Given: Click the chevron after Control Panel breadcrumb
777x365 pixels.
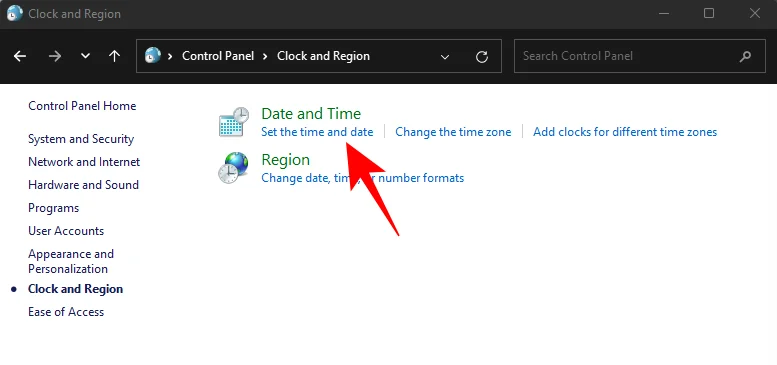Looking at the screenshot, I should pyautogui.click(x=266, y=56).
